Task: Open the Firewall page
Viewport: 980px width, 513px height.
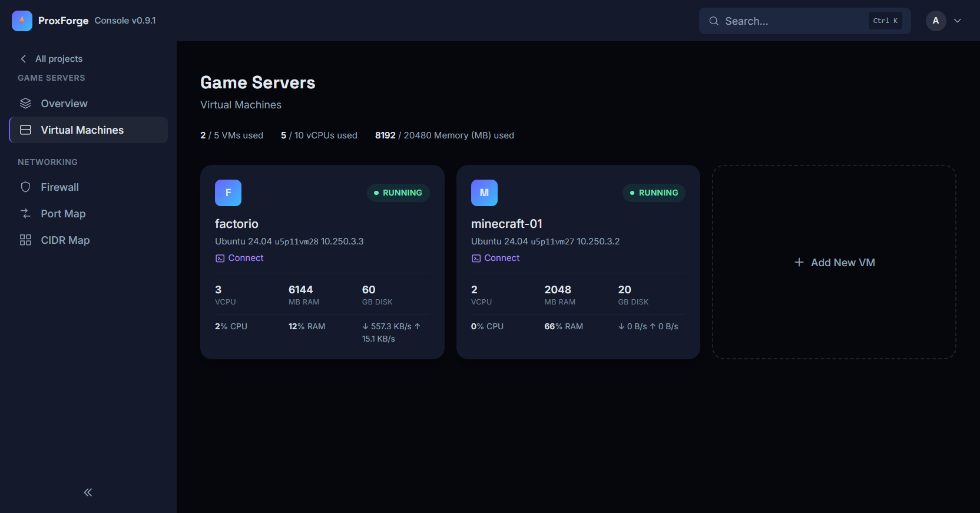Action: pos(88,187)
